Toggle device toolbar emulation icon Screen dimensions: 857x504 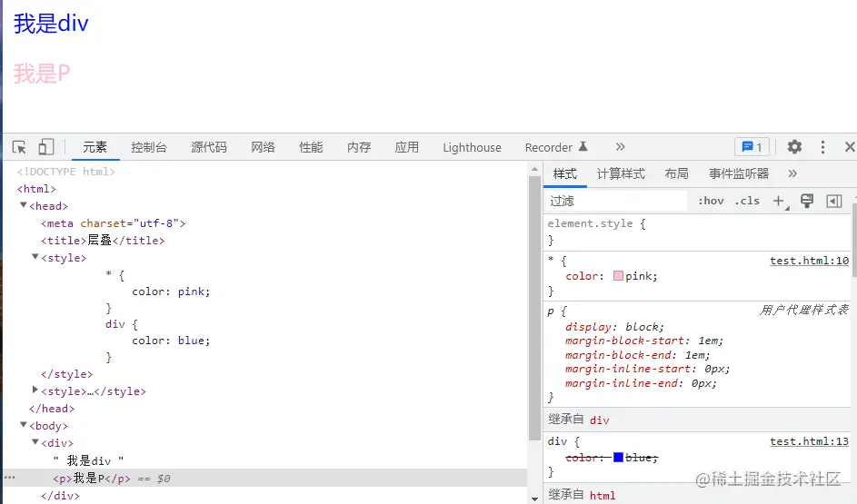point(46,147)
